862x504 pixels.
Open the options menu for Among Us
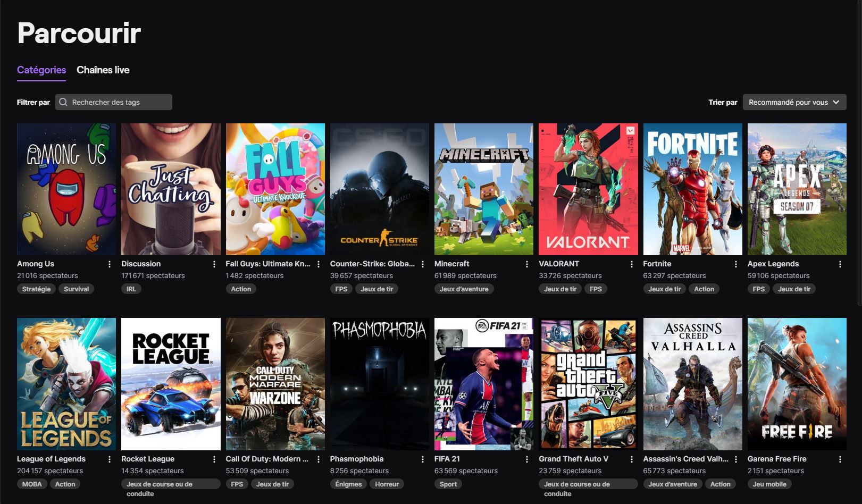(x=110, y=264)
